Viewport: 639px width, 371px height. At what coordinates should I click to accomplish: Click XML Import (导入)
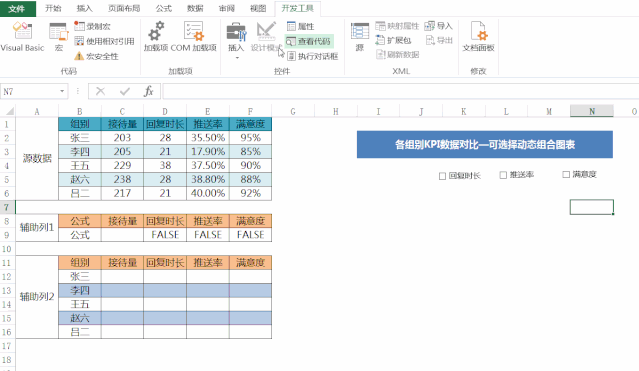coord(438,26)
